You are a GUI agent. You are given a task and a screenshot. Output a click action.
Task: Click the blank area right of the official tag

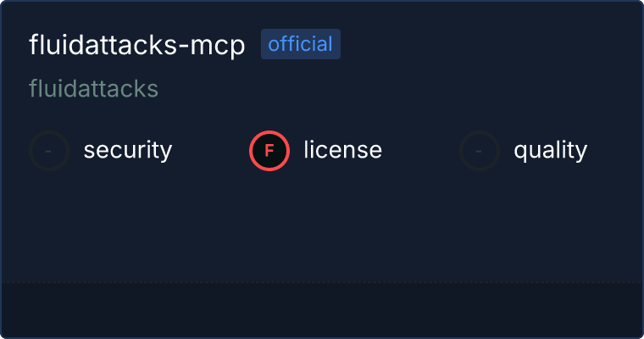click(489, 44)
